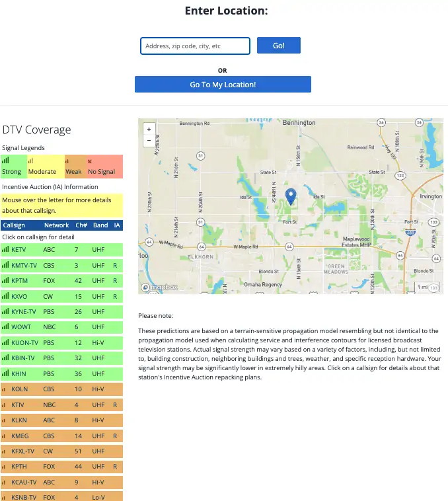Click the Network column header
448x501 pixels.
(x=56, y=225)
